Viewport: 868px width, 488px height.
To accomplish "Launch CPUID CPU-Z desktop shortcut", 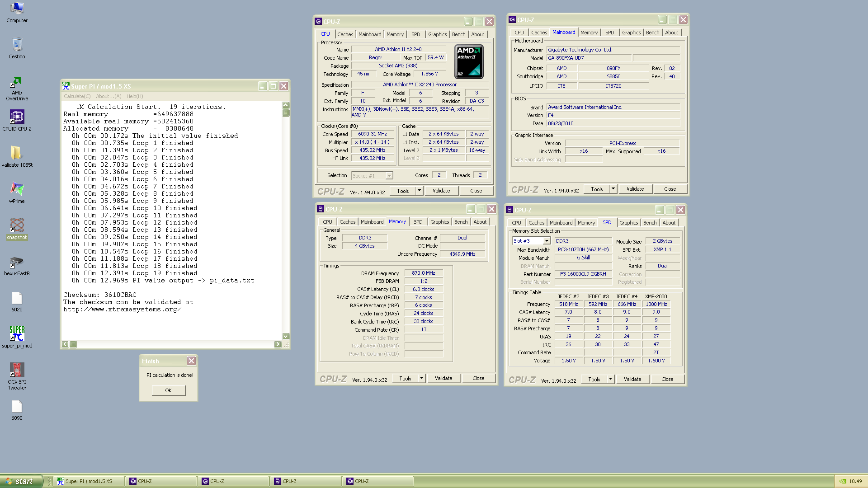I will pyautogui.click(x=17, y=120).
